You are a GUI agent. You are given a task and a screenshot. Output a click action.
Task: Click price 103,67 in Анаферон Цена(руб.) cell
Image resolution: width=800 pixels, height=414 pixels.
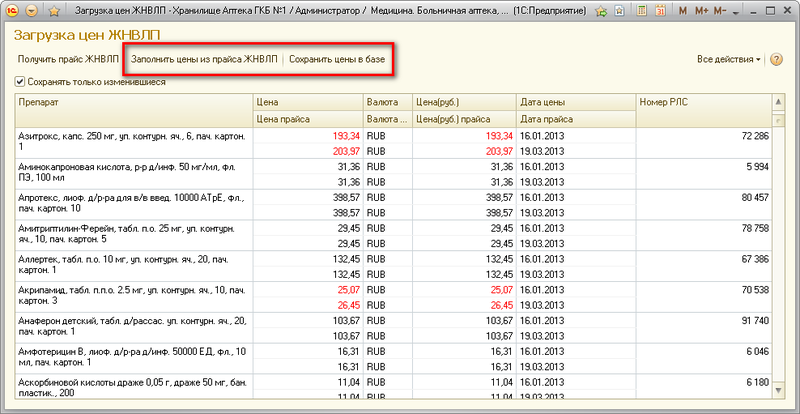point(498,320)
